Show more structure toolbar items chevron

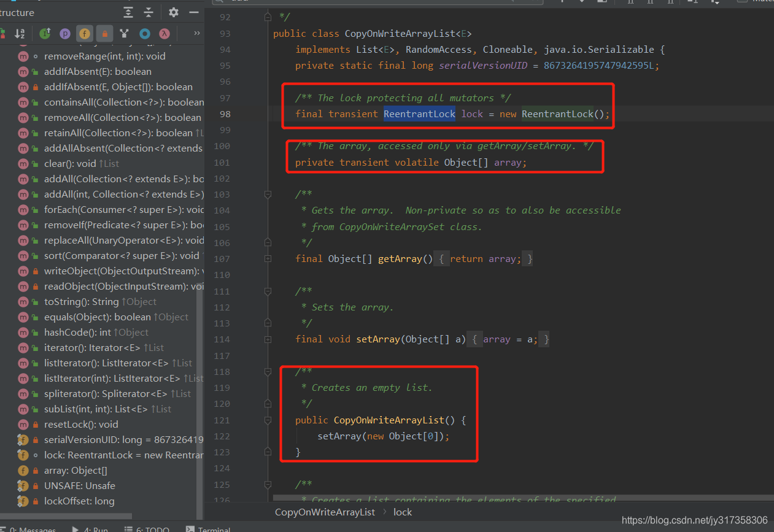click(196, 33)
